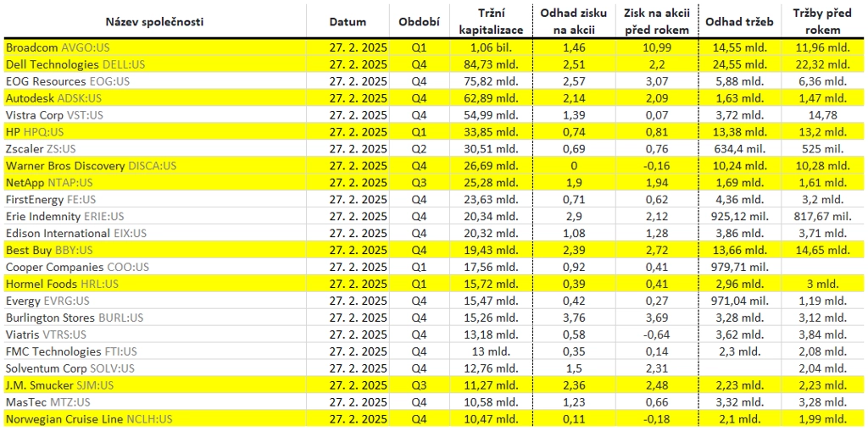Click NetApp's EPS estimate '1,9'

click(572, 183)
